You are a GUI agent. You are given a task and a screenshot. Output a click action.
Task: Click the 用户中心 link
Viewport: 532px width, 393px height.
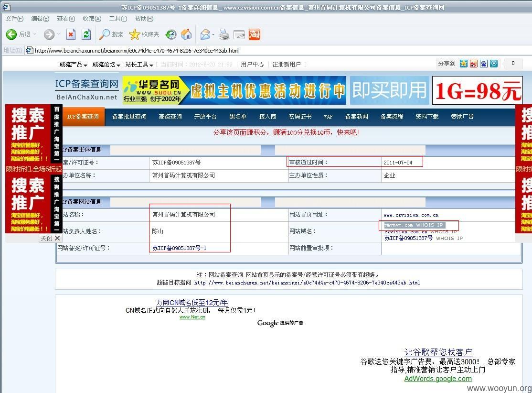pyautogui.click(x=252, y=65)
